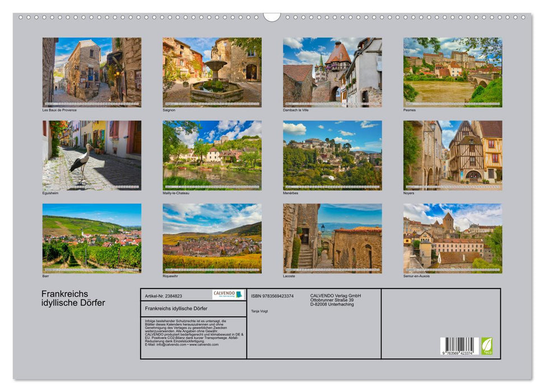Open the Dambach la Ville photo

coord(332,72)
